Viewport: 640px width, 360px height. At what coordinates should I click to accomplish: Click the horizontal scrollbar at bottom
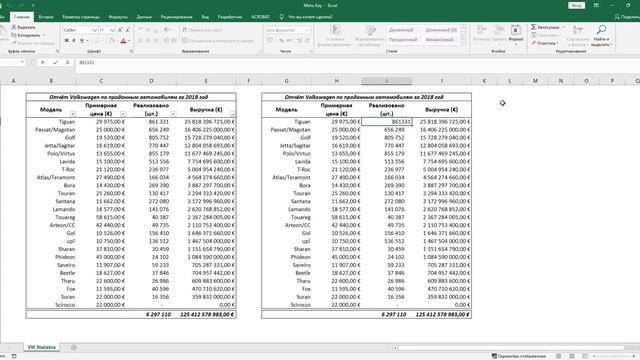[511, 348]
